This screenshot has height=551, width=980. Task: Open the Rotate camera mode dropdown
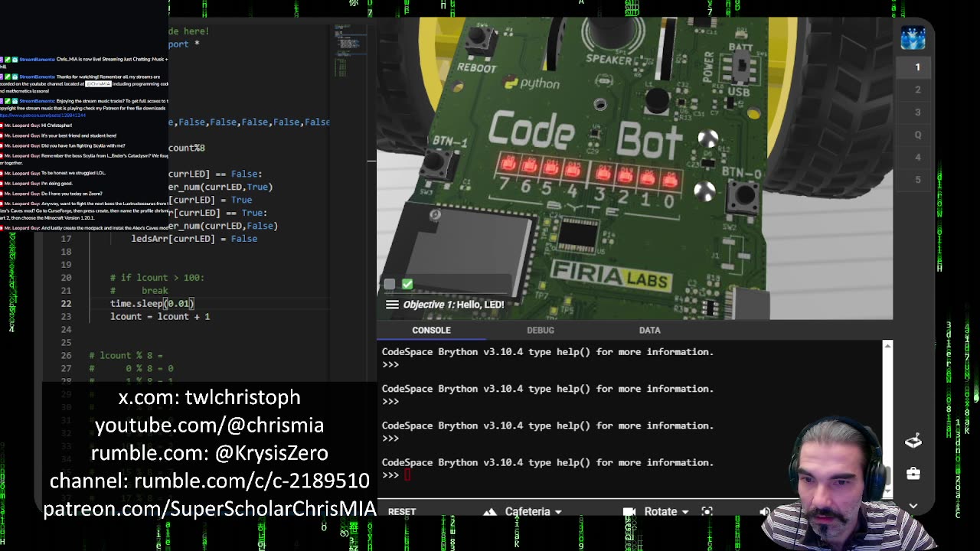tap(667, 511)
